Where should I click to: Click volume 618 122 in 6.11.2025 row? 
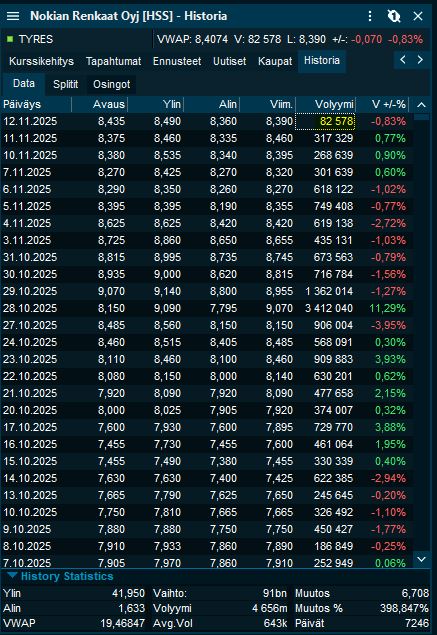[333, 190]
